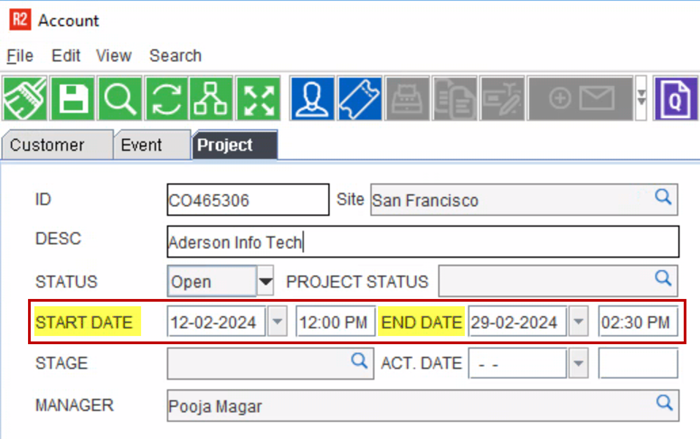Expand the toolbar overflow arrow
Image resolution: width=700 pixels, height=439 pixels.
click(641, 99)
